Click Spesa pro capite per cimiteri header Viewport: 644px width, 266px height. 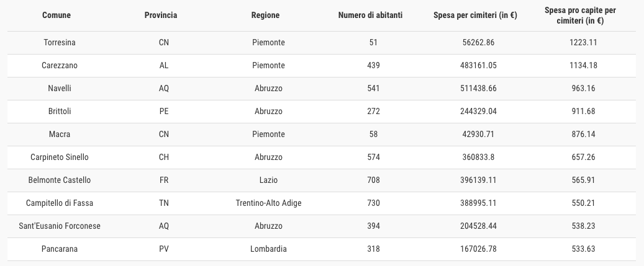580,16
